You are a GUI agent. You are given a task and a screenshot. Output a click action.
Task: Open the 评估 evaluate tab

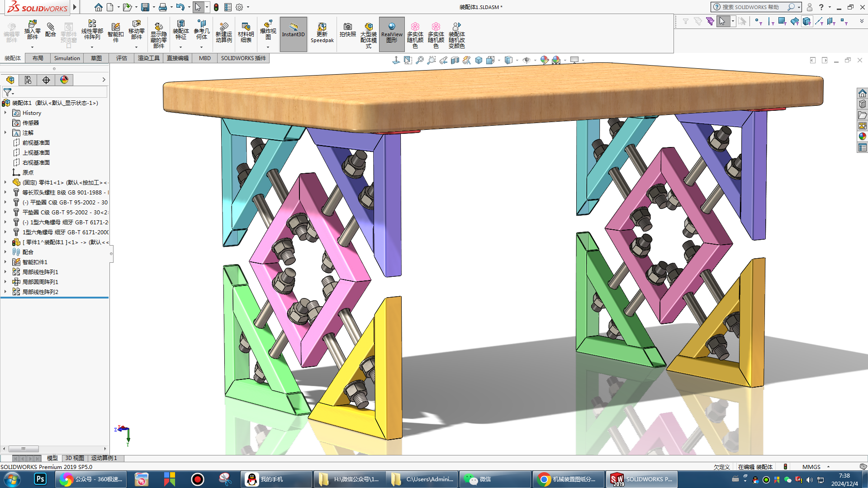pyautogui.click(x=122, y=58)
